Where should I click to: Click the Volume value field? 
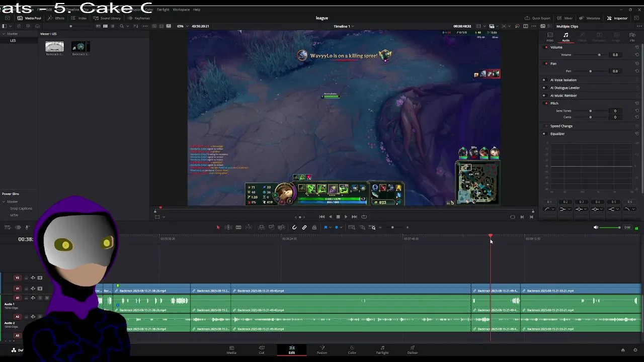pos(615,55)
